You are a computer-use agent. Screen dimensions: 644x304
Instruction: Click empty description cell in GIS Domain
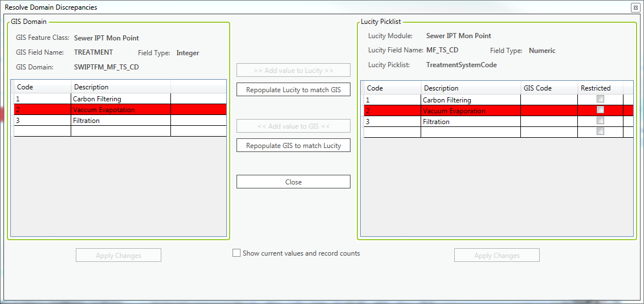[x=121, y=131]
